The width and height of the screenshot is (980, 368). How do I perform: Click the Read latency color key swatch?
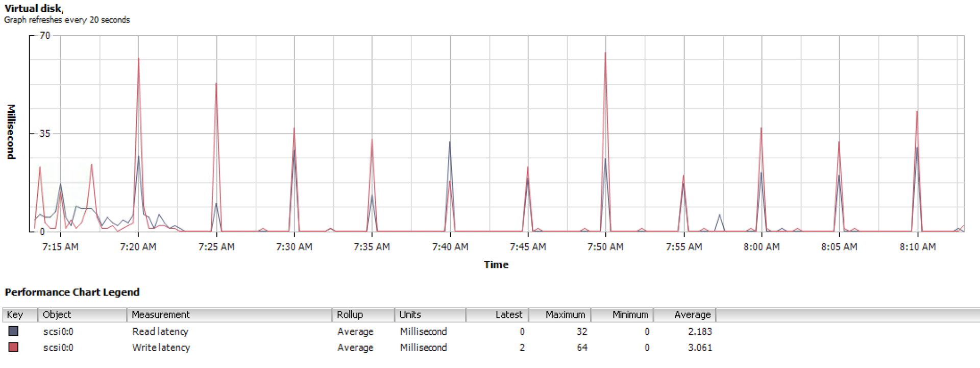(13, 331)
